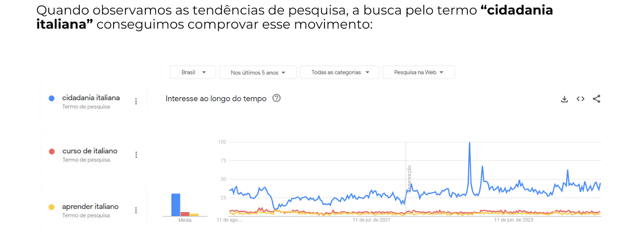
Task: Share the interest over time chart
Action: tap(597, 98)
